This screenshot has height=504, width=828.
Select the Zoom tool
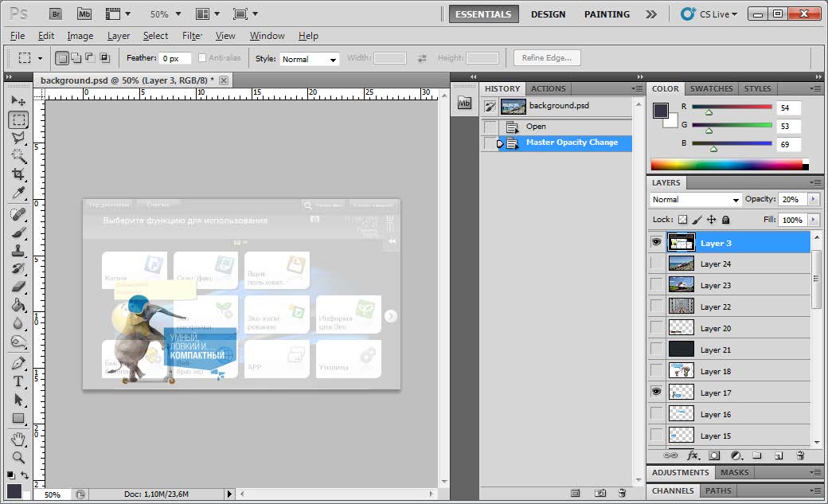pos(18,458)
